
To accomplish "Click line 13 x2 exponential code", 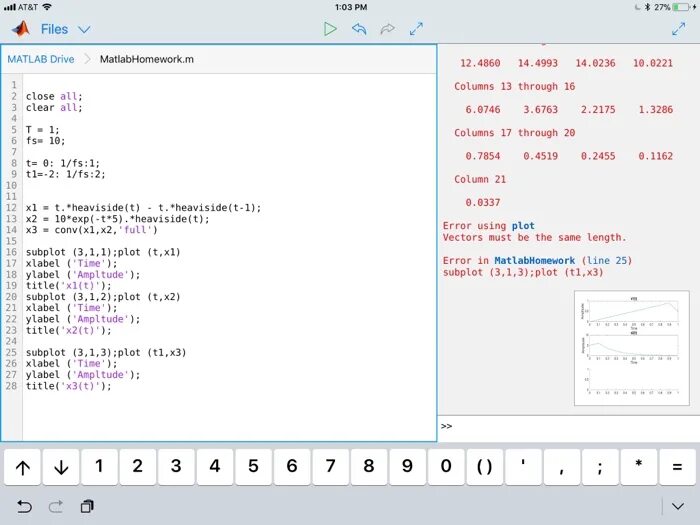I will click(x=117, y=219).
